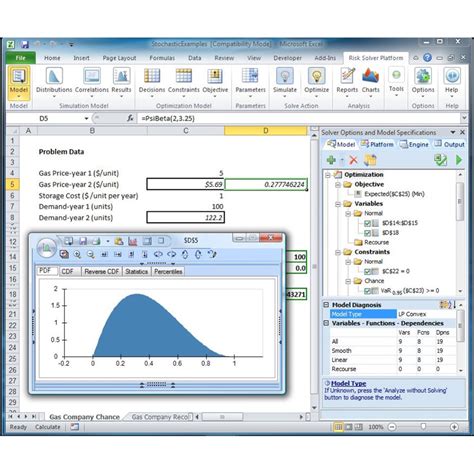Switch to the Developer ribbon tab

click(287, 58)
